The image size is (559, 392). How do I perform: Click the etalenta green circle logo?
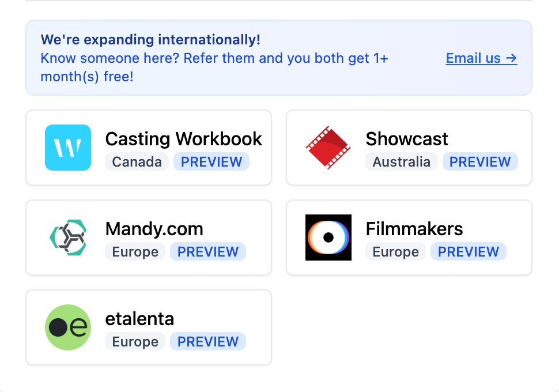[x=68, y=327]
